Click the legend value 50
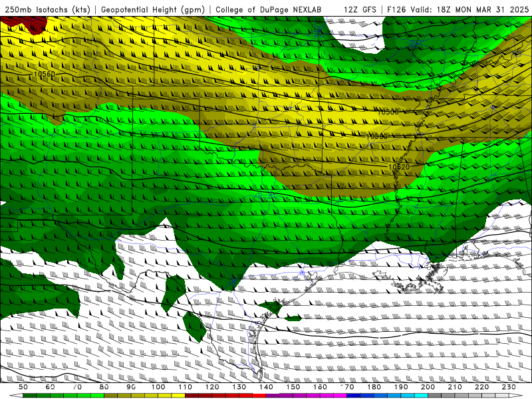The image size is (532, 399). pyautogui.click(x=23, y=387)
